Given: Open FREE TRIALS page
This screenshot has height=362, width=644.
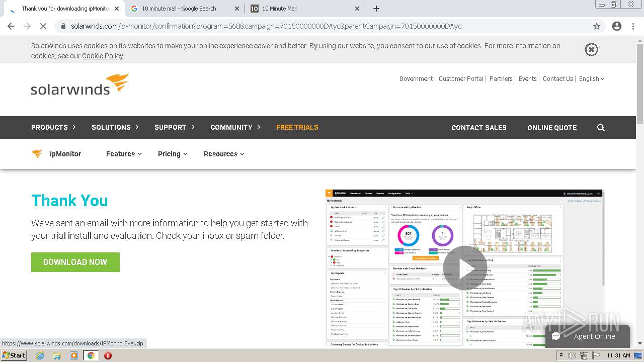Looking at the screenshot, I should pyautogui.click(x=297, y=127).
